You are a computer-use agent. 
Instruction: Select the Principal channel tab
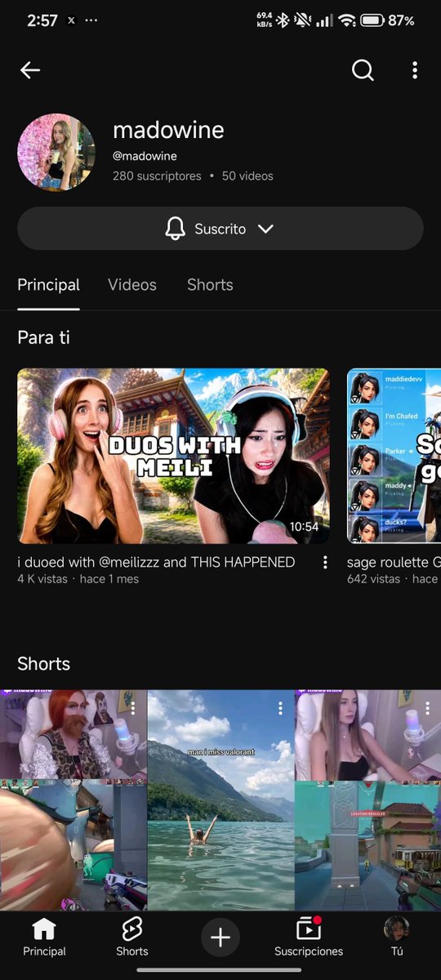pos(49,285)
